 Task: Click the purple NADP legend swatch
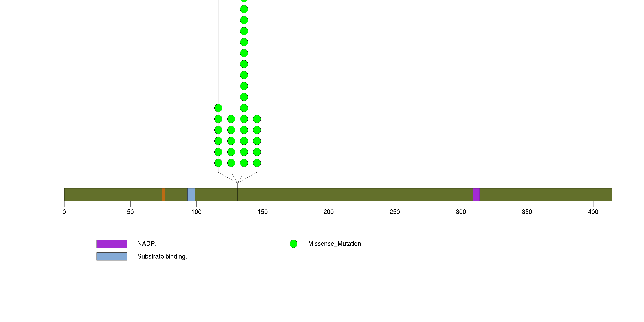point(112,244)
